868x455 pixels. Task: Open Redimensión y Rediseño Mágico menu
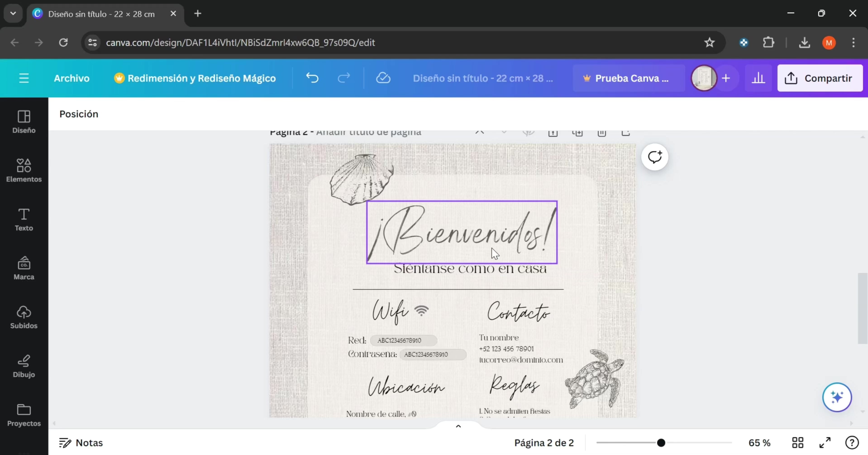[x=195, y=78]
